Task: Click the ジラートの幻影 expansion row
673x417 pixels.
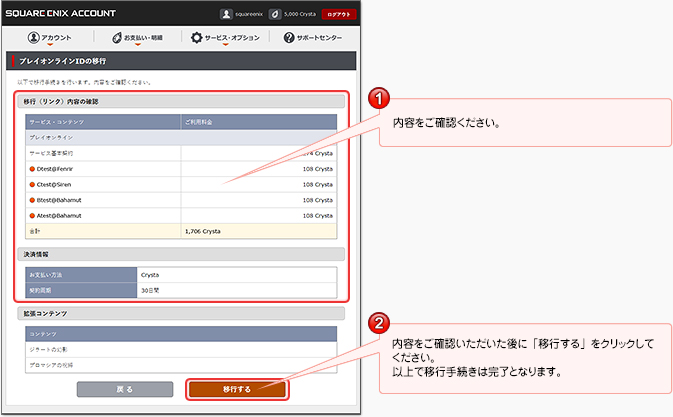Action: pyautogui.click(x=181, y=350)
